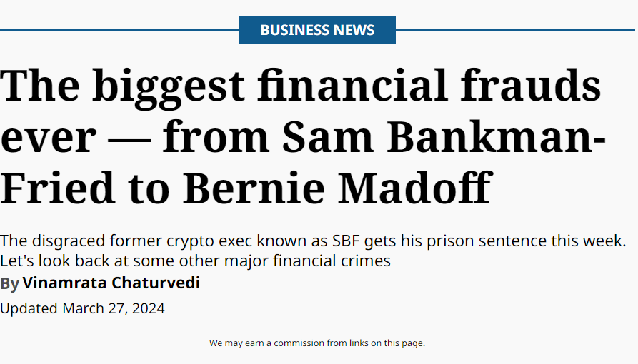The image size is (638, 364).
Task: Open author Vinamrata Chaturvedi's profile link
Action: 111,283
